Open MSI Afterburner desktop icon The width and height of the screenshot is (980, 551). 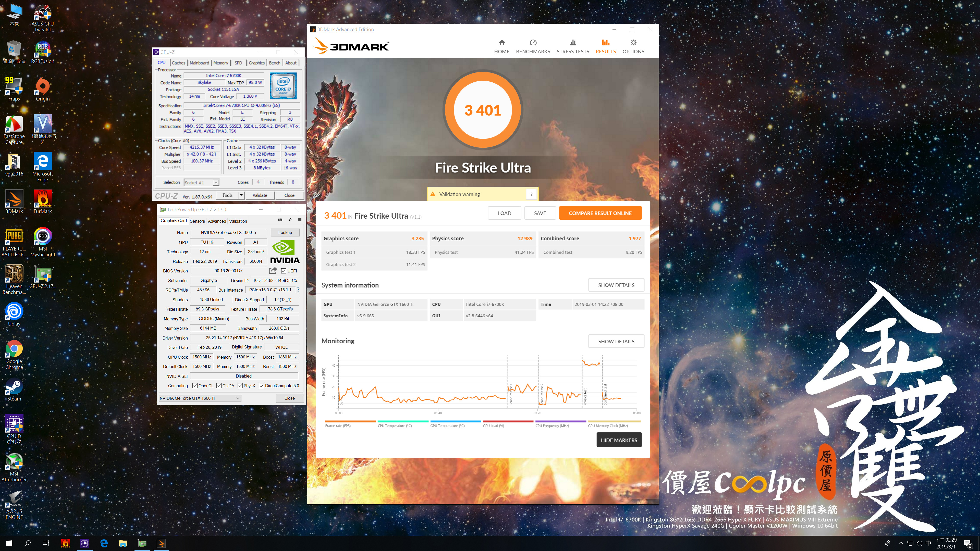click(x=14, y=467)
